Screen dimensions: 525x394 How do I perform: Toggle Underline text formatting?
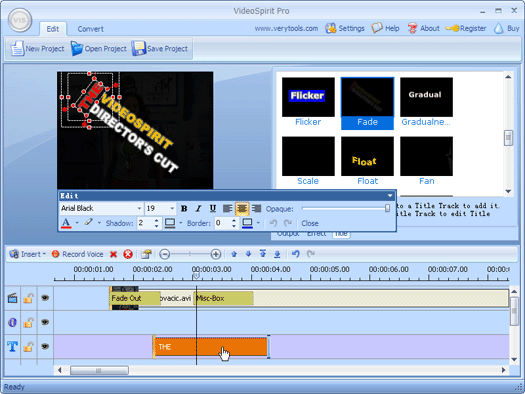[x=213, y=209]
